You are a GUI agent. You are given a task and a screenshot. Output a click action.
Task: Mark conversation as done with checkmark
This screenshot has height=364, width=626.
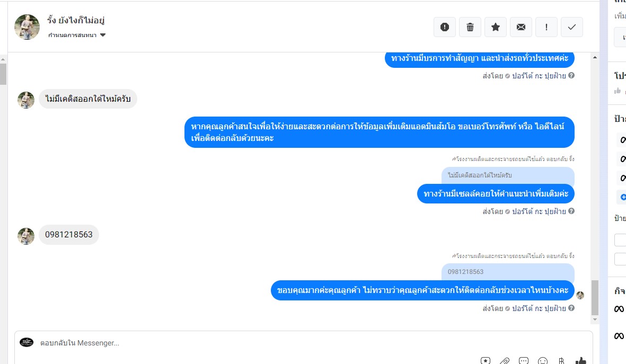coord(572,27)
